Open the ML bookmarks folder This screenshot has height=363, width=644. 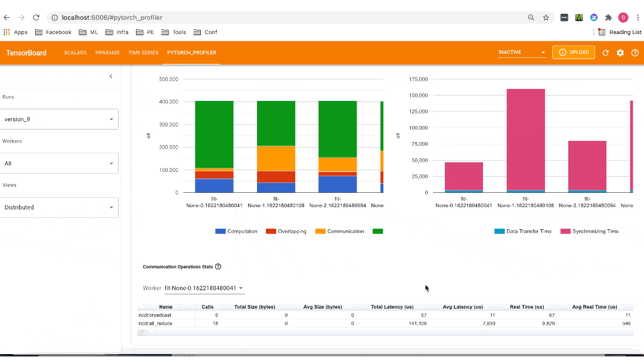point(90,32)
